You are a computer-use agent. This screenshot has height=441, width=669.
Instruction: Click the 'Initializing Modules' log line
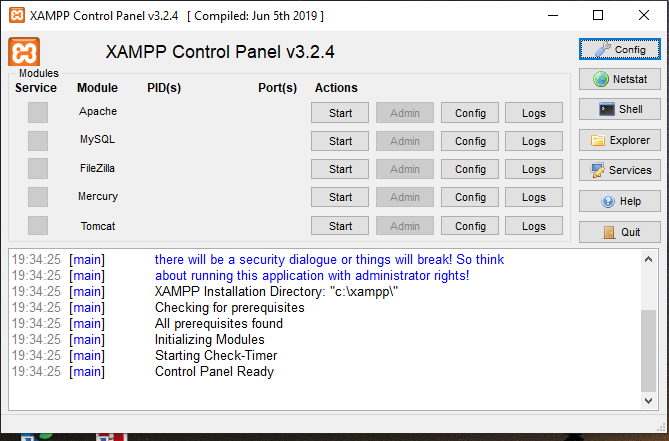[209, 339]
